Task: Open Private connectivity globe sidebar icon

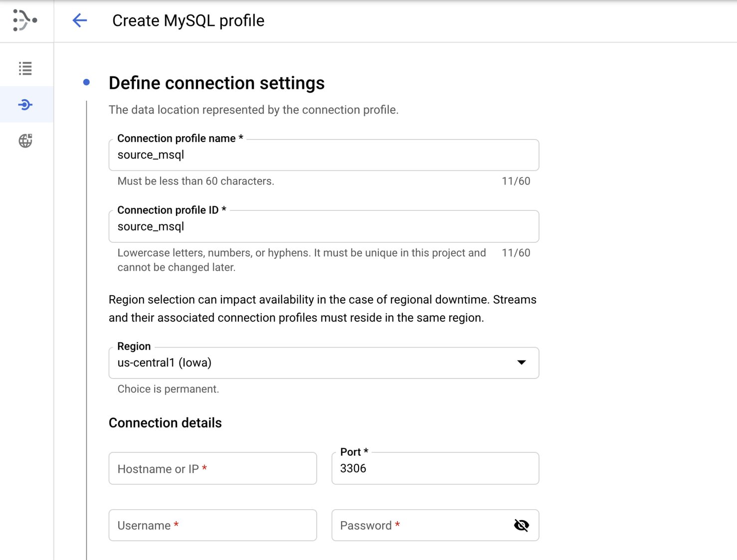Action: [25, 141]
